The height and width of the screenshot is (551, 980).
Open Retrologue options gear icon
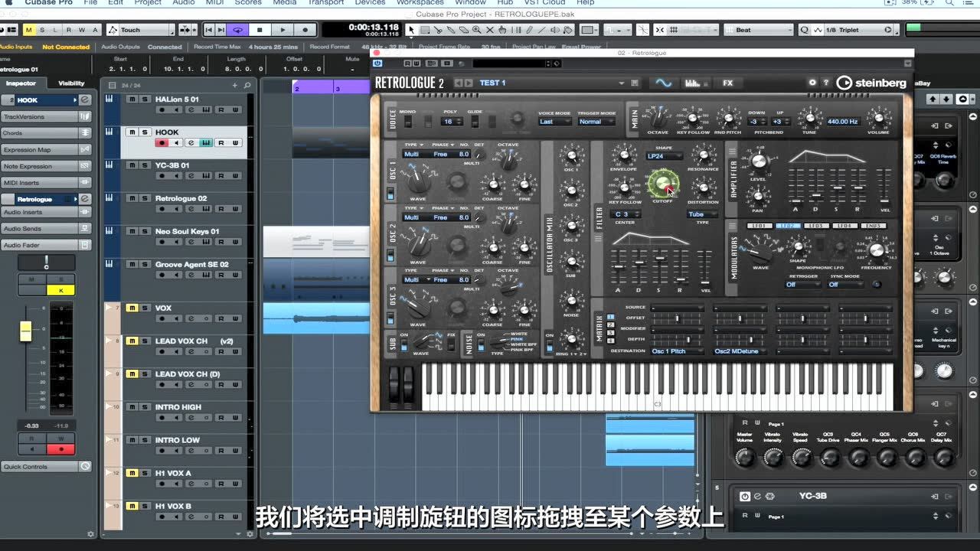[x=813, y=83]
